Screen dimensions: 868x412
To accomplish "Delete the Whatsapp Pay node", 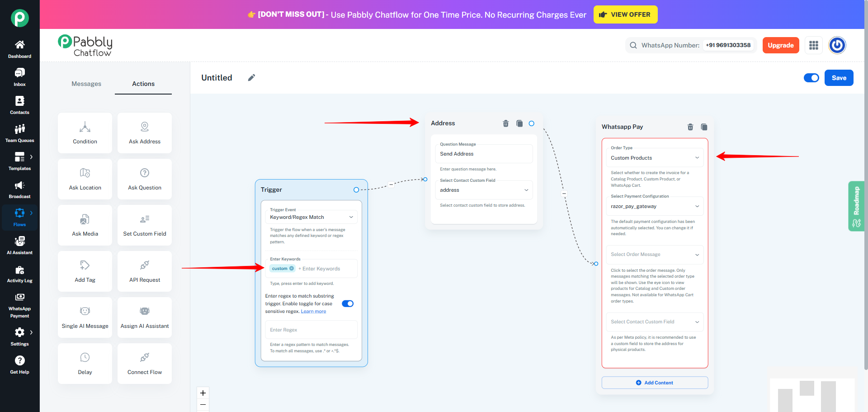I will pyautogui.click(x=690, y=127).
